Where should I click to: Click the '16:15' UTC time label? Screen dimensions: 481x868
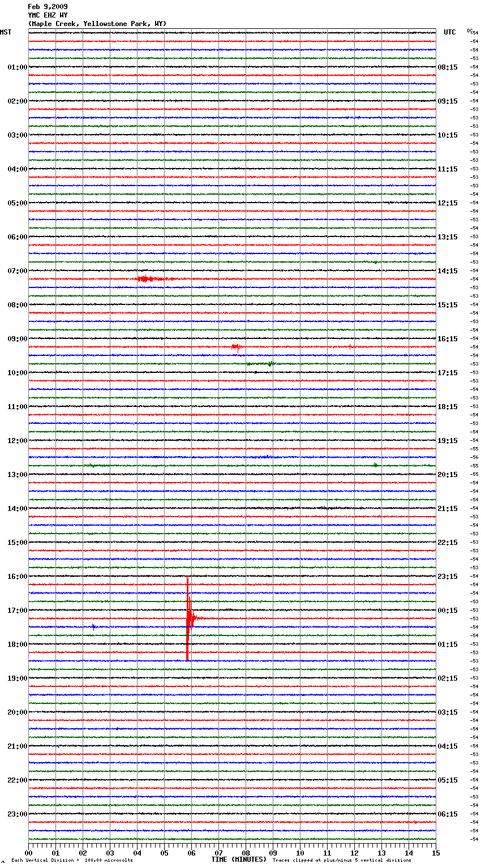coord(448,339)
